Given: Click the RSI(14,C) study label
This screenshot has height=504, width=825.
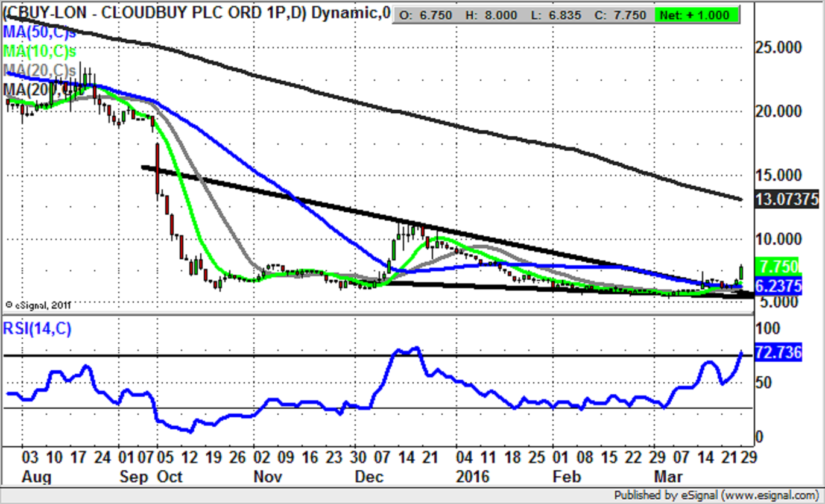Looking at the screenshot, I should coord(38,329).
